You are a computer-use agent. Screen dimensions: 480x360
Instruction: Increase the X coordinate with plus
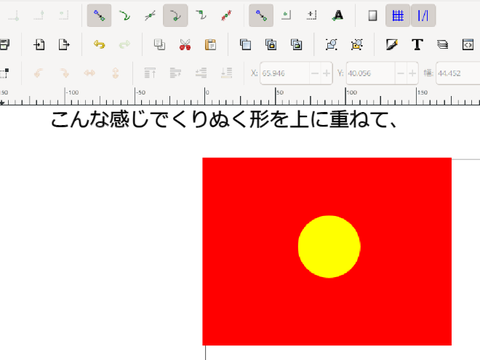click(x=326, y=73)
